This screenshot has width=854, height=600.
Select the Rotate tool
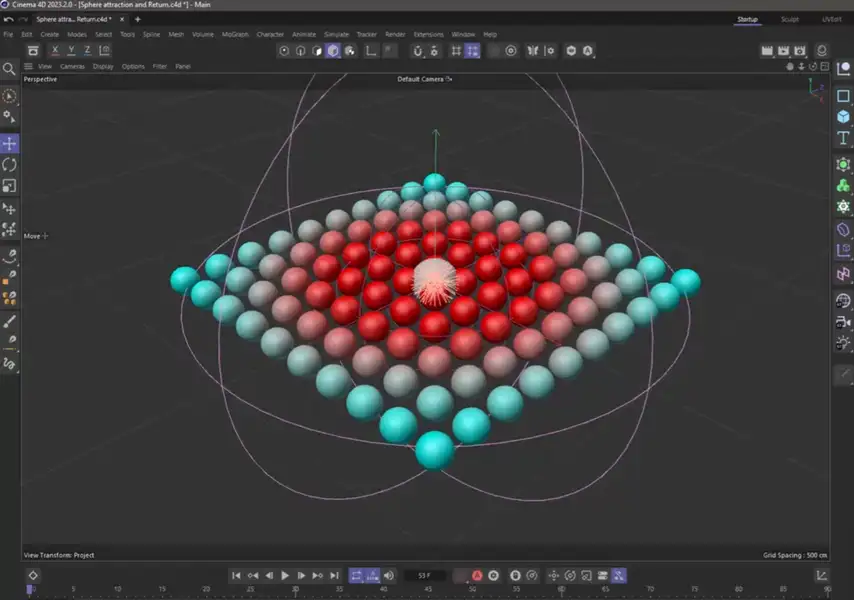[x=9, y=165]
